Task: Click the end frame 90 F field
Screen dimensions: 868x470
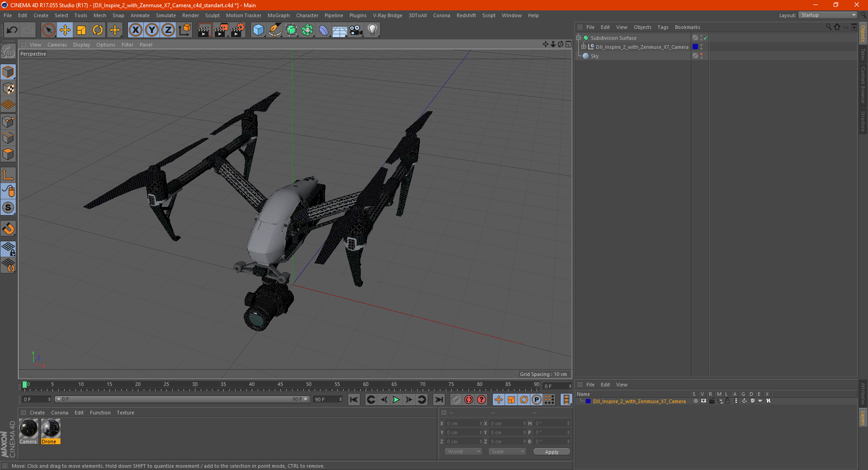Action: pos(328,399)
